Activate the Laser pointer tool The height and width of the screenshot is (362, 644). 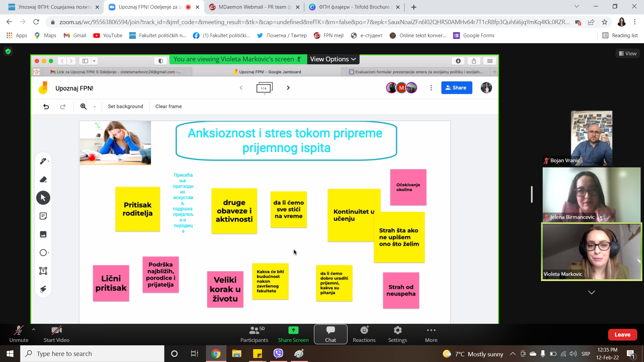(43, 289)
